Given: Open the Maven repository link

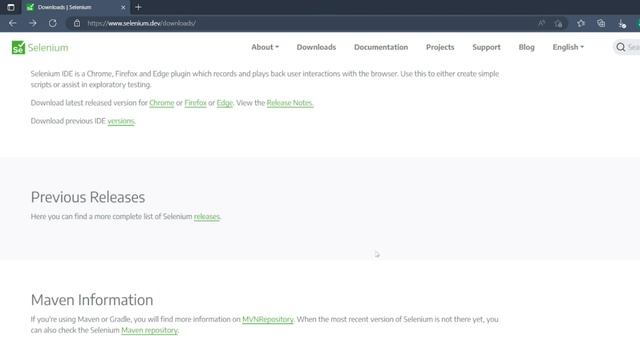Looking at the screenshot, I should coord(149,330).
